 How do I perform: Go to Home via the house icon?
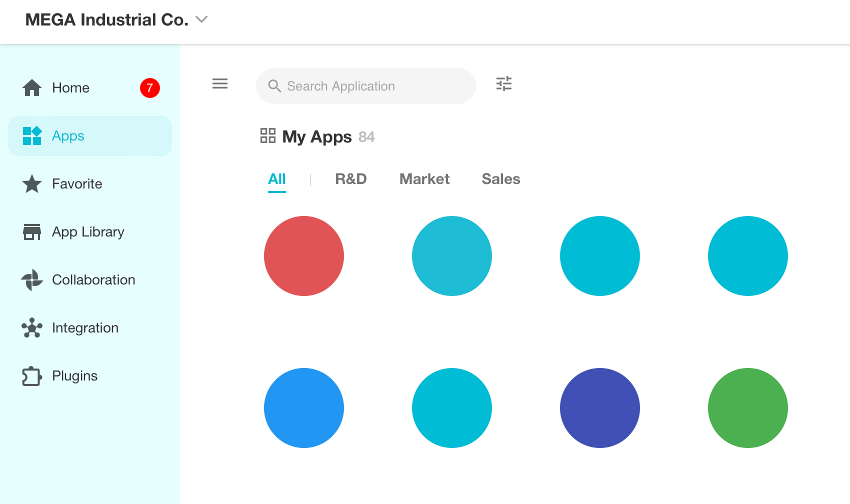(x=32, y=88)
